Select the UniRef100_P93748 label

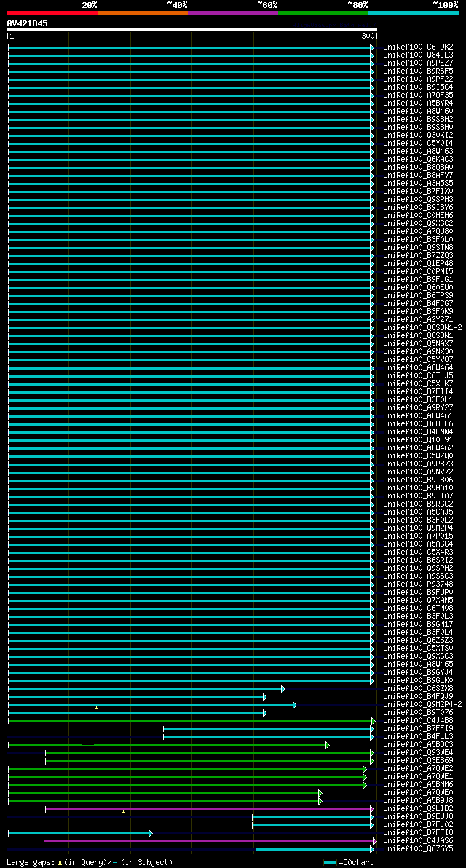pos(418,584)
